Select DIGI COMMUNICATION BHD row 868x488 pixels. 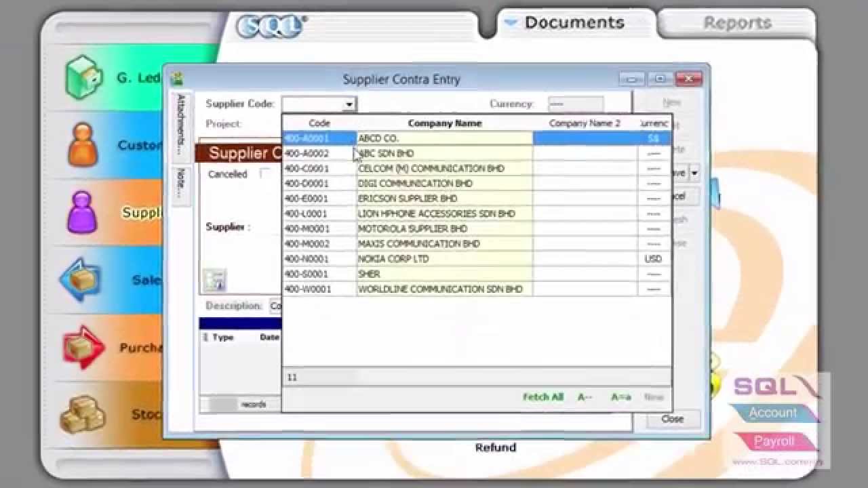click(477, 183)
